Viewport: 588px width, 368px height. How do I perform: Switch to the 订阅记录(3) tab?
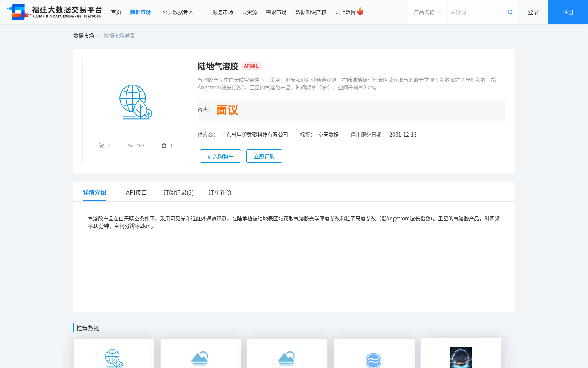tap(179, 192)
